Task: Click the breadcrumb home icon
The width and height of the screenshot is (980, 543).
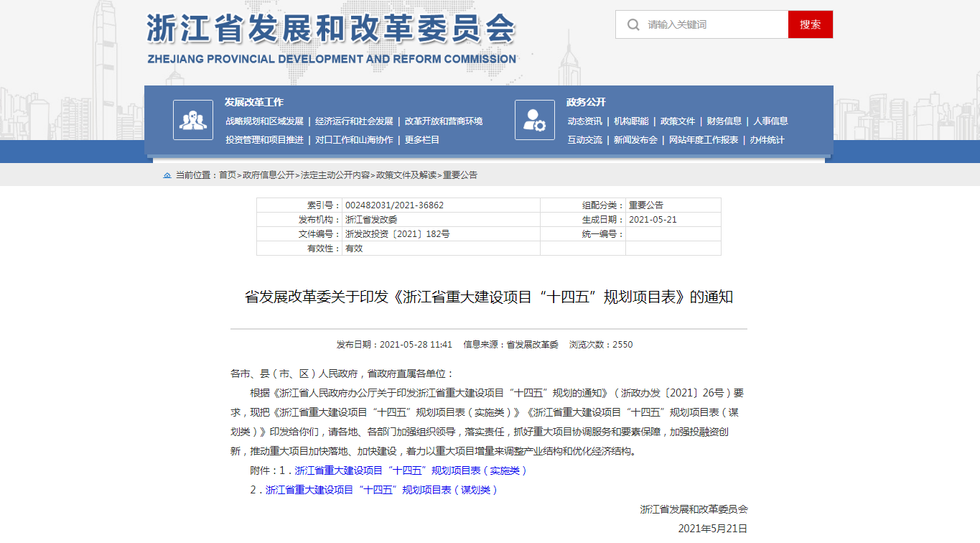Action: [167, 175]
